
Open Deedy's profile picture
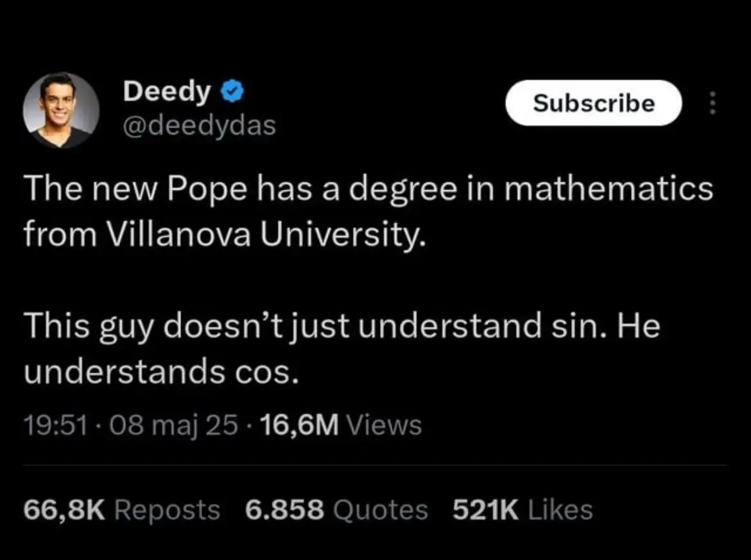[61, 110]
